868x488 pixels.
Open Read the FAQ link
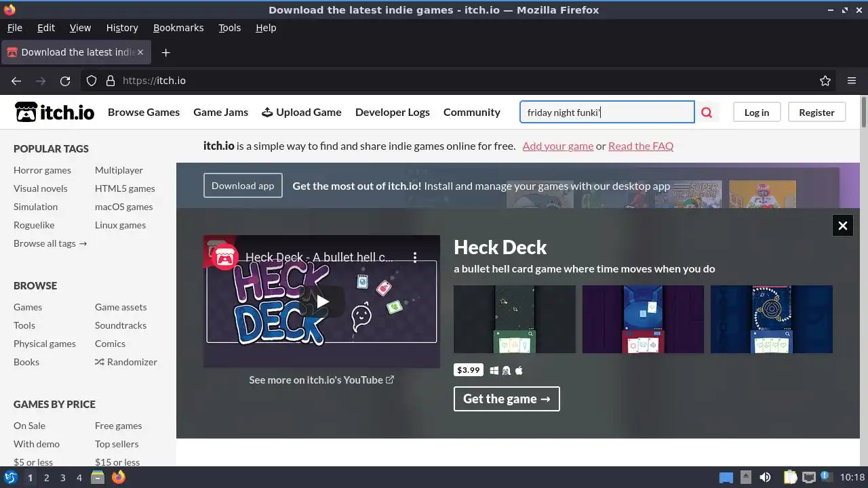(x=641, y=146)
